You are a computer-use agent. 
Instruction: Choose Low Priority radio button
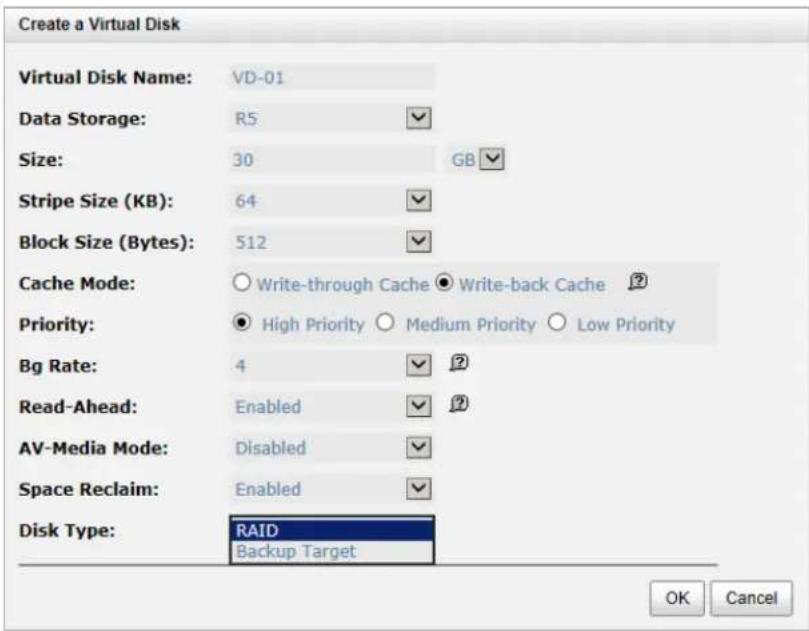pyautogui.click(x=557, y=323)
